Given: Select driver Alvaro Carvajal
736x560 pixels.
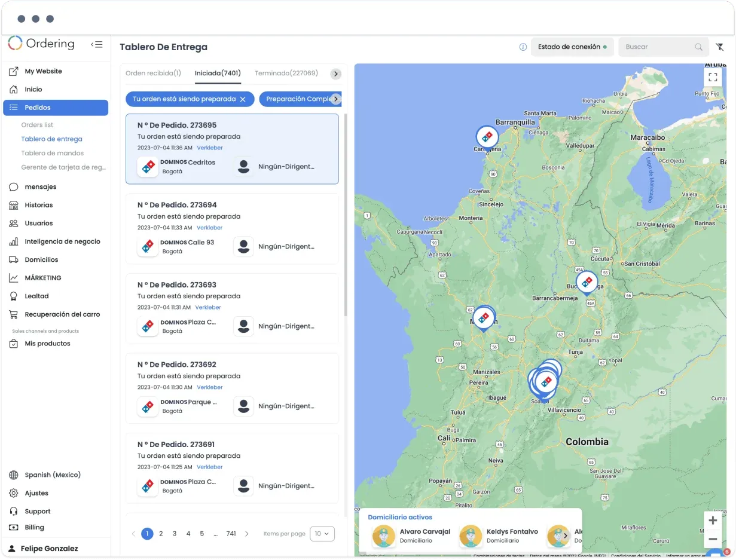Looking at the screenshot, I should (x=411, y=536).
